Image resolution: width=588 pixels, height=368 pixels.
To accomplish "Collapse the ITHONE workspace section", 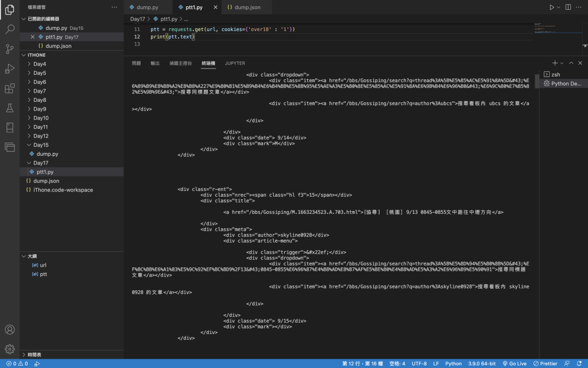I will click(x=71, y=55).
